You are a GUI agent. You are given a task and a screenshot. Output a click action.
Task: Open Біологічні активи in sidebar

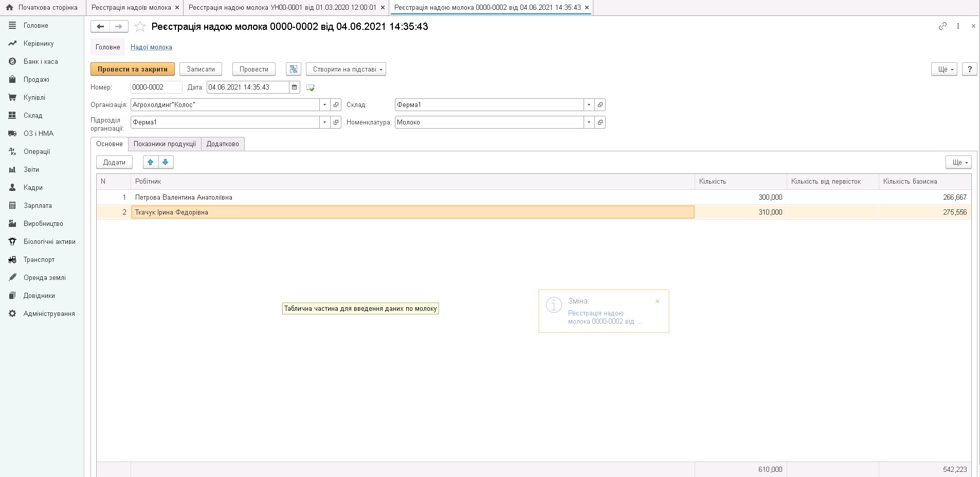click(x=49, y=242)
